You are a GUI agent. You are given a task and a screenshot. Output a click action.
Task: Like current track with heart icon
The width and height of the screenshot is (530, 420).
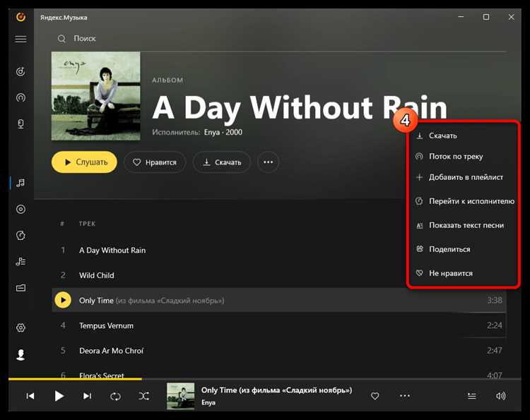coord(375,396)
